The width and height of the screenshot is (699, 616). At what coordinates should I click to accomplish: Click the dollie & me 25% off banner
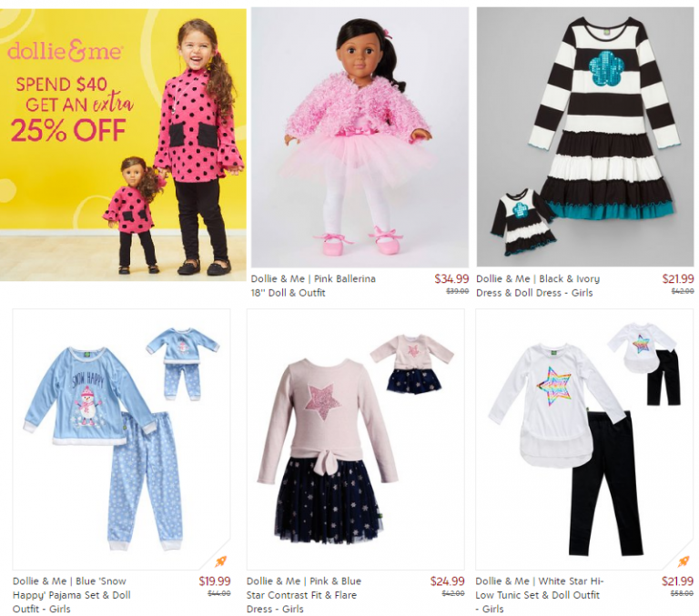[x=123, y=145]
